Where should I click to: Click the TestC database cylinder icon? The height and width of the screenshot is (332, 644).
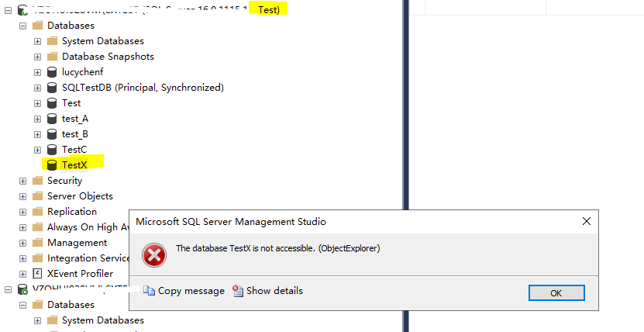click(x=52, y=150)
